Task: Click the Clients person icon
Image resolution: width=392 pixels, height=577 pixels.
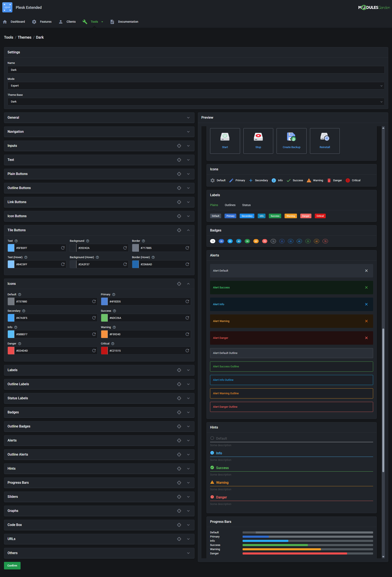Action: 60,22
